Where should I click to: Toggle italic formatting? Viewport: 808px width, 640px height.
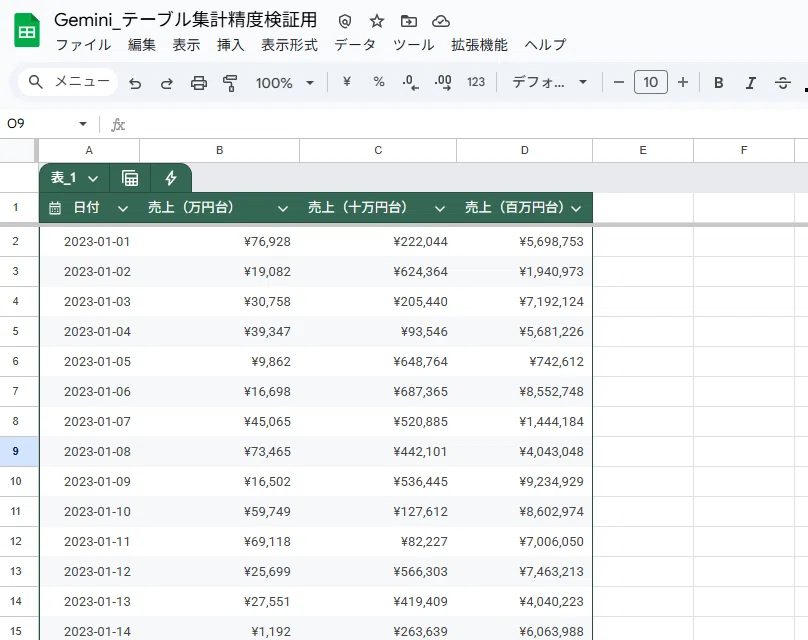pos(750,82)
